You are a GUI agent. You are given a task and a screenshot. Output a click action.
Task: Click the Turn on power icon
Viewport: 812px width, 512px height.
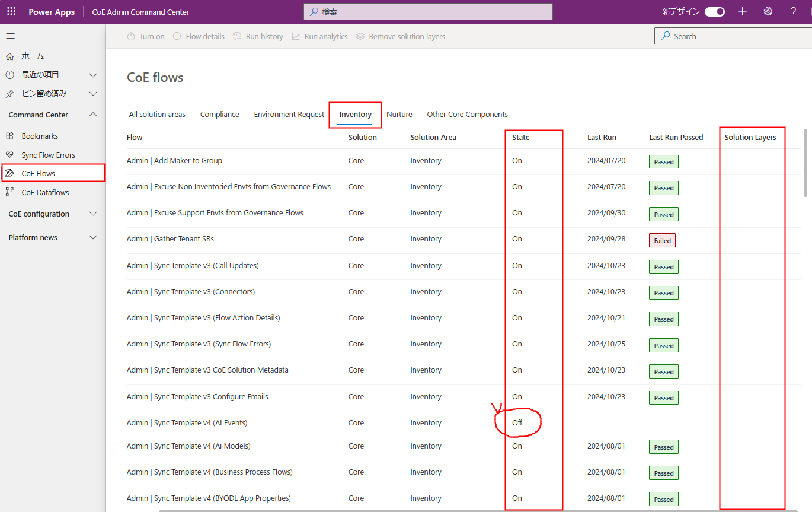[131, 37]
